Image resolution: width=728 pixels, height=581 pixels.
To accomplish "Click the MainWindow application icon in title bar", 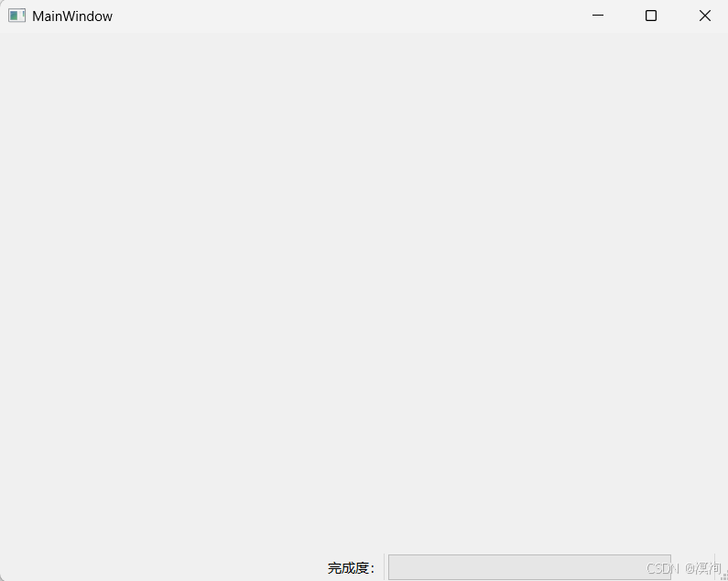I will (16, 16).
